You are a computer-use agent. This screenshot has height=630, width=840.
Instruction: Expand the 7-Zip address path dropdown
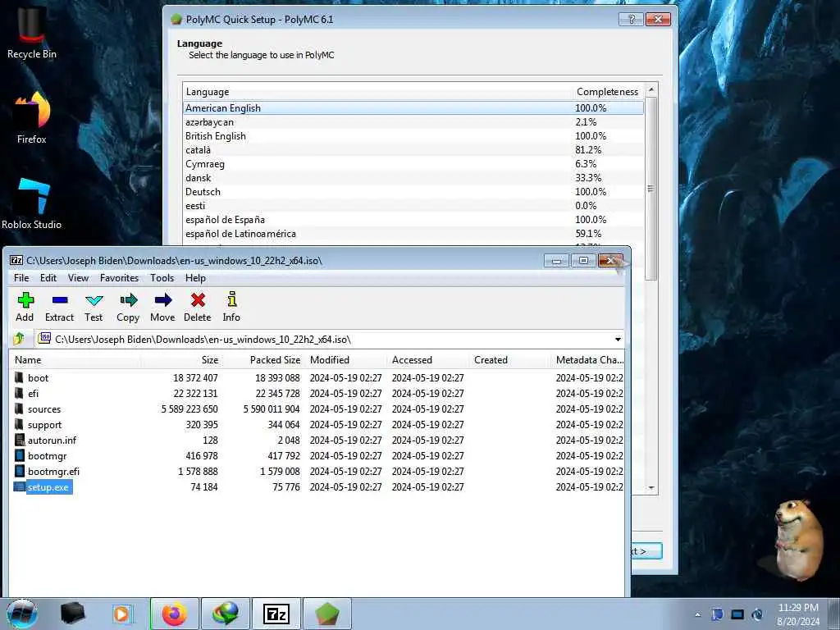[618, 340]
